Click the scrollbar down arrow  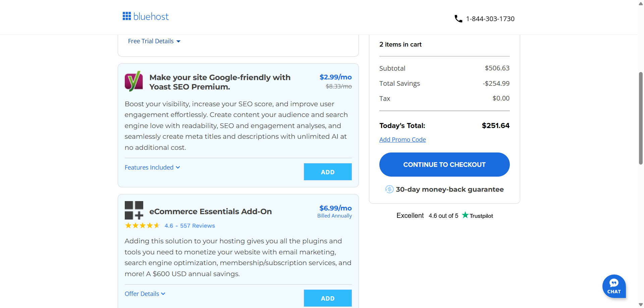641,305
